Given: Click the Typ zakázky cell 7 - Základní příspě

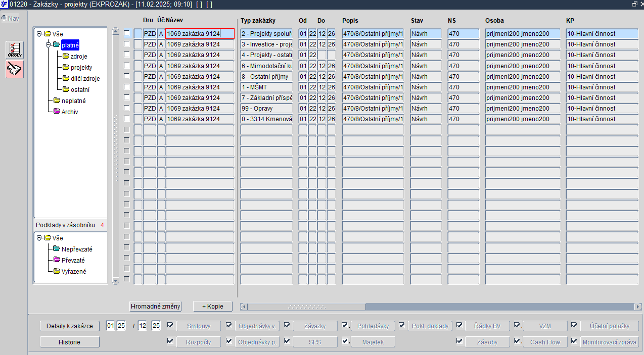Looking at the screenshot, I should (x=266, y=97).
